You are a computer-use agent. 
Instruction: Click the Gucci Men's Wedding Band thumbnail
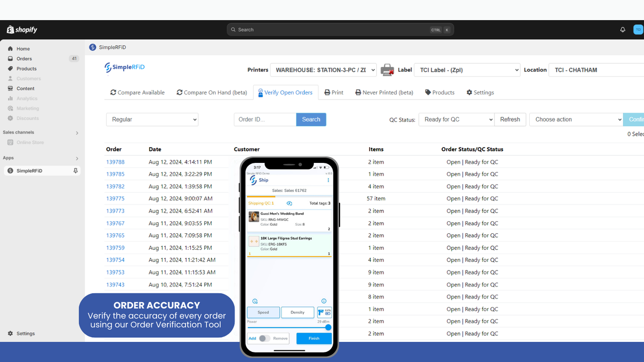click(x=254, y=217)
